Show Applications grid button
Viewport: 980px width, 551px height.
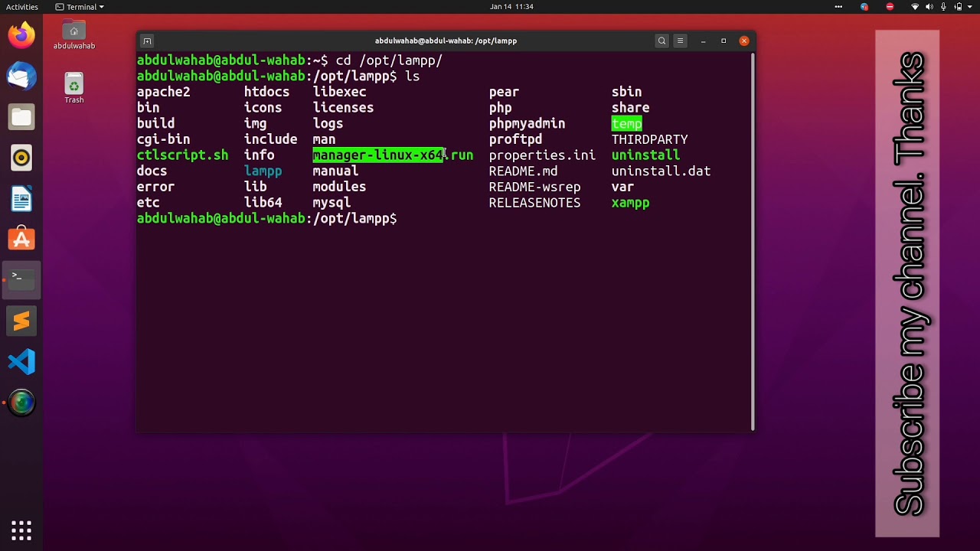pos(21,530)
